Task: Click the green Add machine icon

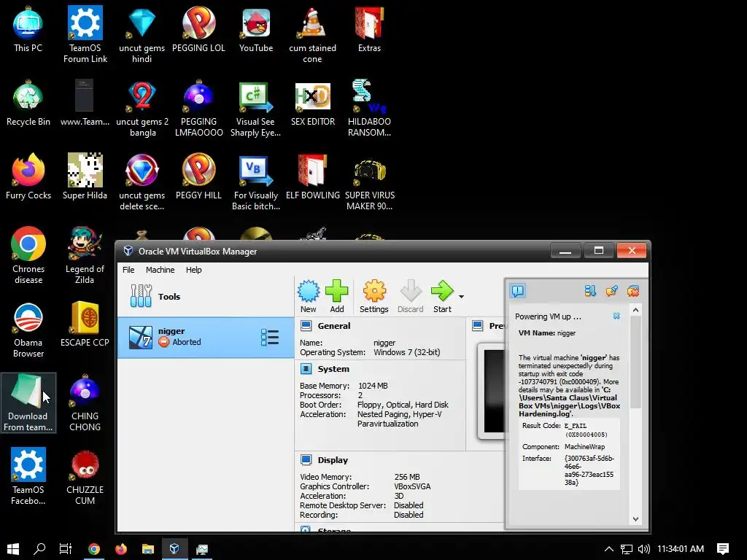Action: click(x=337, y=296)
